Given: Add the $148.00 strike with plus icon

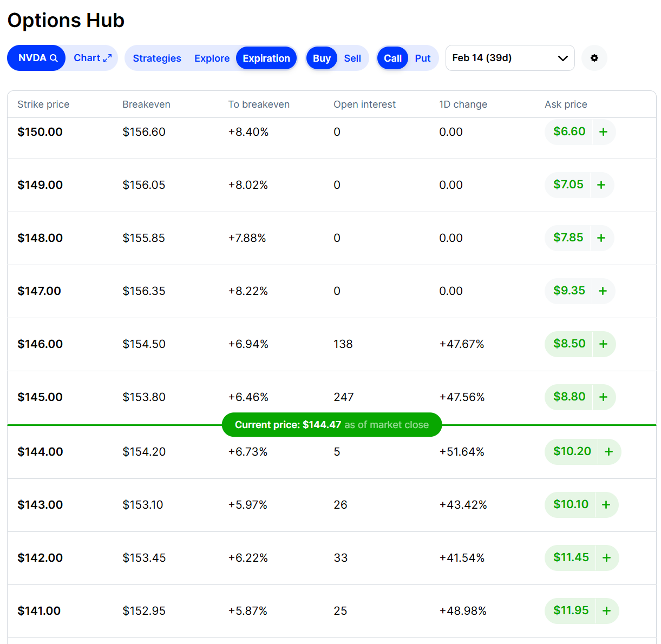Looking at the screenshot, I should (601, 238).
